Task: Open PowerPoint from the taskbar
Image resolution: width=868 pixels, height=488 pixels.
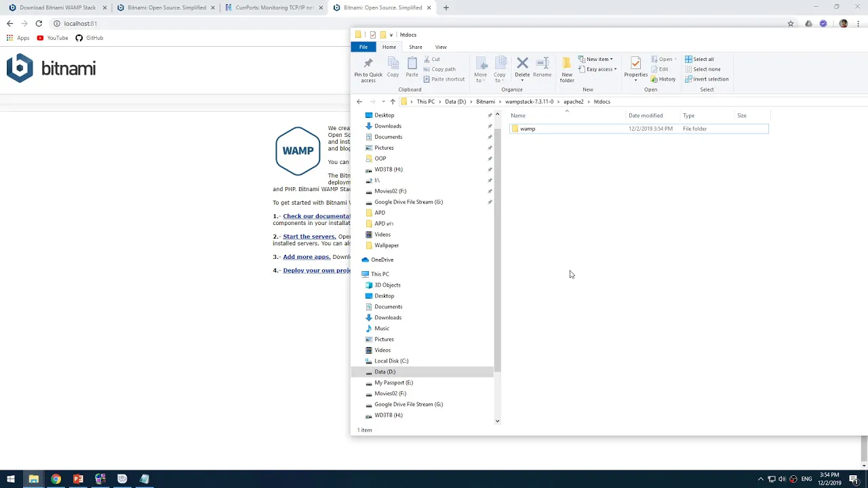Action: pyautogui.click(x=78, y=479)
